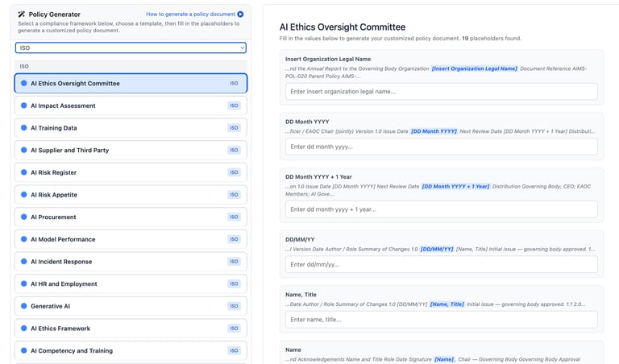Open 'How to generate a policy document' link
The height and width of the screenshot is (364, 619).
point(190,14)
